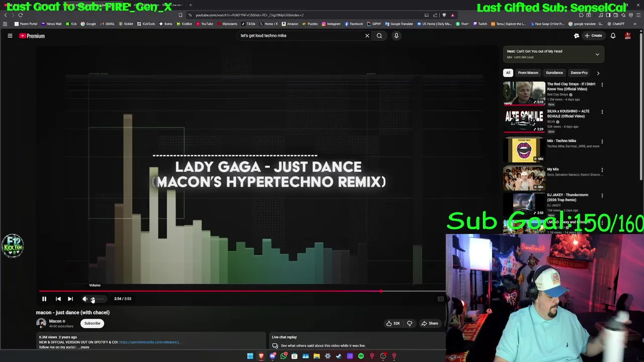Screen dimensions: 644x362
Task: Open the 'Parent Portal' bookmark
Action: click(x=26, y=24)
